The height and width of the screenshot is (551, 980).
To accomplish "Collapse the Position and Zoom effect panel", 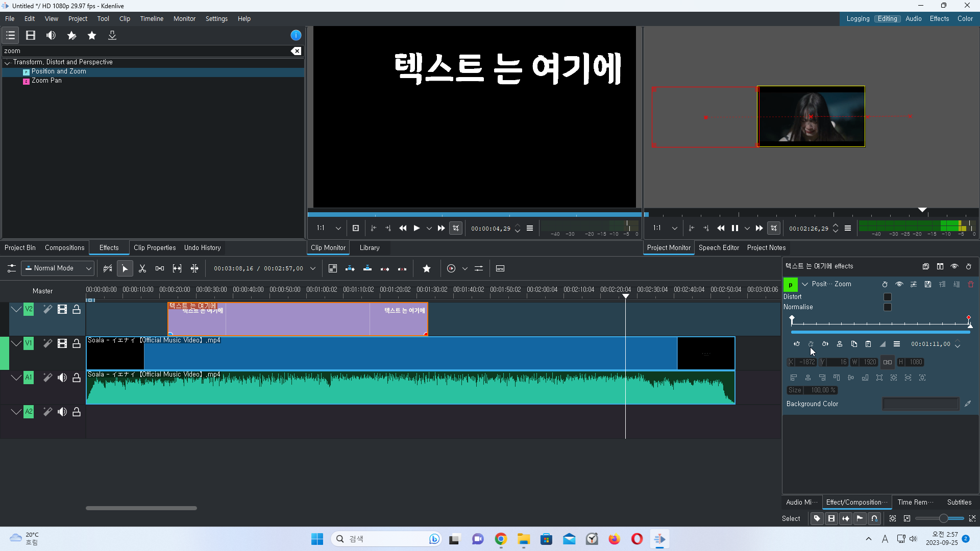I will click(805, 284).
